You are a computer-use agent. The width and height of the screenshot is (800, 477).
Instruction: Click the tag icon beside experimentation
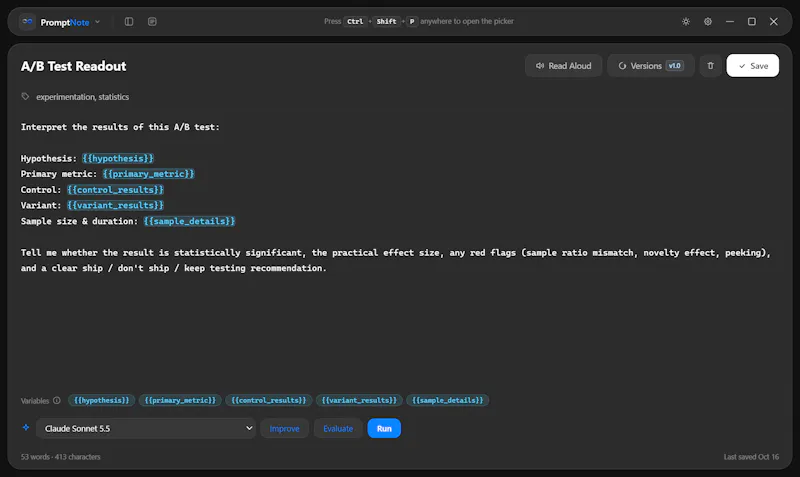[x=25, y=96]
